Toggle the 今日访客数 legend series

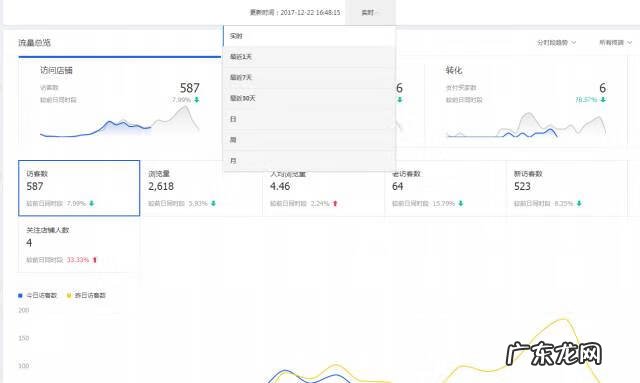tap(38, 295)
